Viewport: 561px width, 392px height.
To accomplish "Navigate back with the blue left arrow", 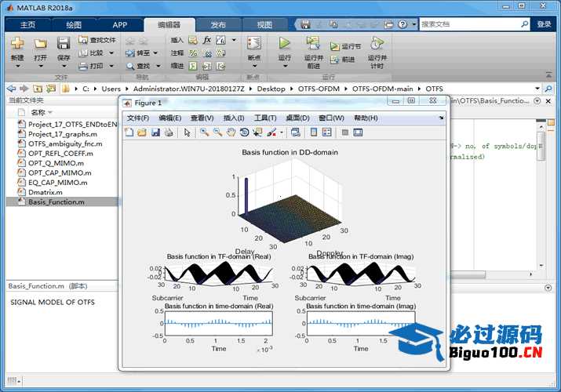I will pos(12,89).
